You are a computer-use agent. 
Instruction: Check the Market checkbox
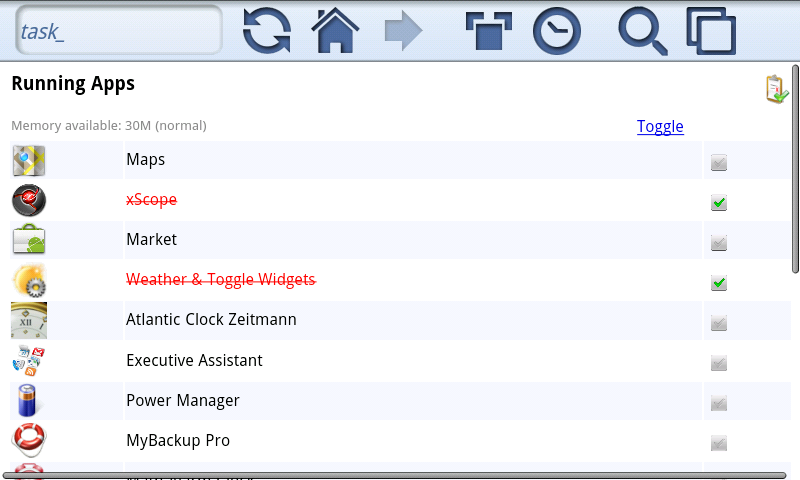(x=719, y=243)
